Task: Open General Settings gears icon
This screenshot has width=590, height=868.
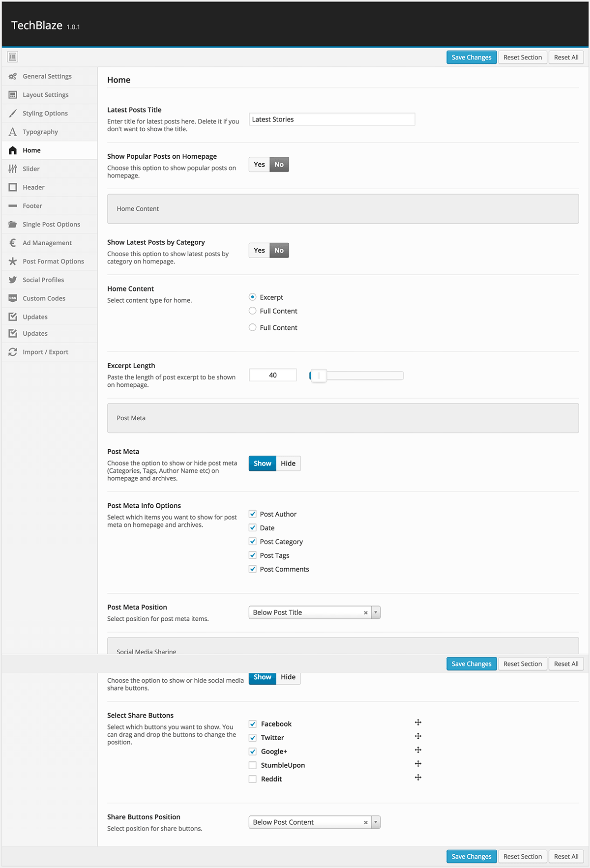Action: pyautogui.click(x=13, y=76)
